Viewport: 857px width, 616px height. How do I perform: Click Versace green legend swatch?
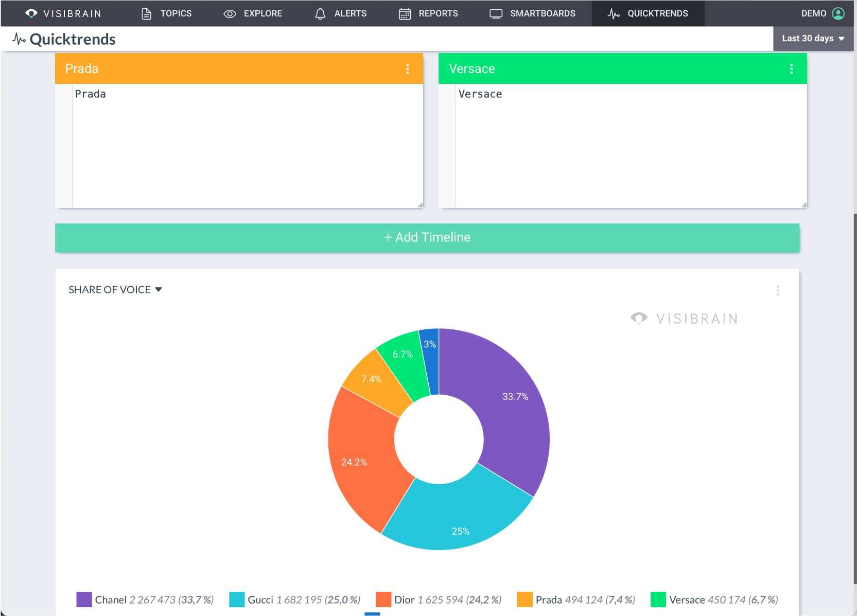[658, 600]
